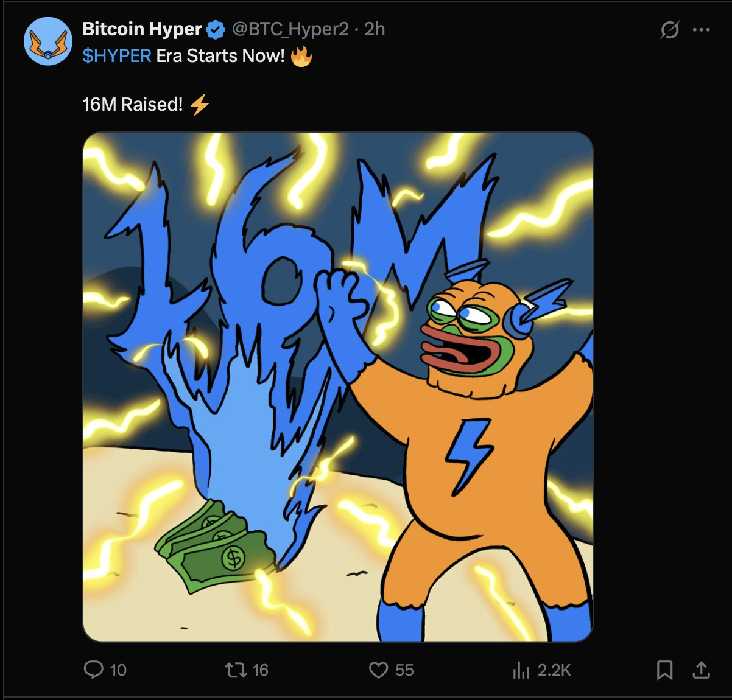Click the "16M Raised!" post text
This screenshot has height=700, width=732.
click(132, 105)
